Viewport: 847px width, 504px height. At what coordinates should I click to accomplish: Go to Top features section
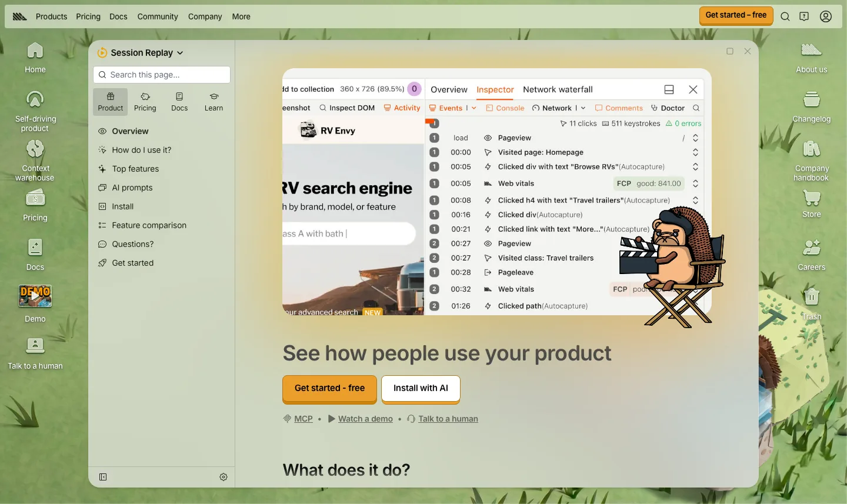tap(135, 169)
